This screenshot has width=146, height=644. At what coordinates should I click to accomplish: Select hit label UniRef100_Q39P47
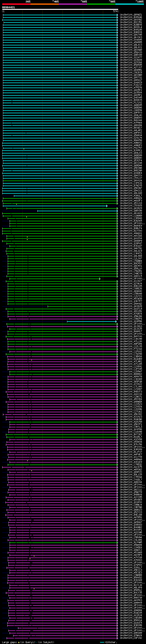pos(131,243)
